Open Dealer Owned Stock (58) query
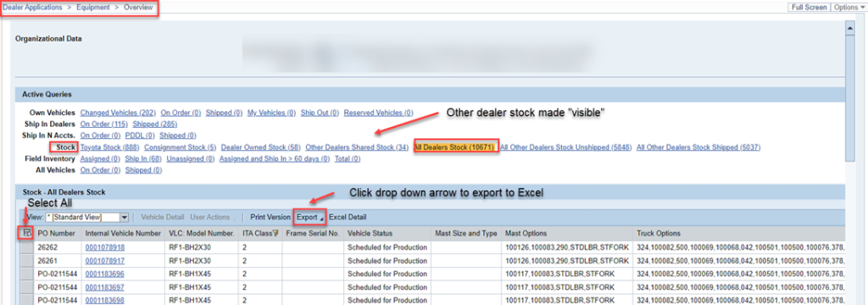Screen dimensions: 868x305 [260, 147]
